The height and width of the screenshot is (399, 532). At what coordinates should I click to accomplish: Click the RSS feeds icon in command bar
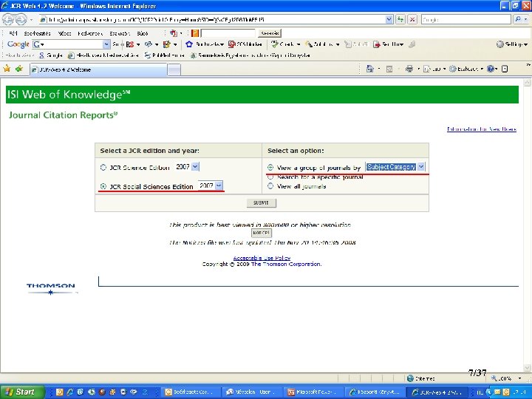coord(389,69)
